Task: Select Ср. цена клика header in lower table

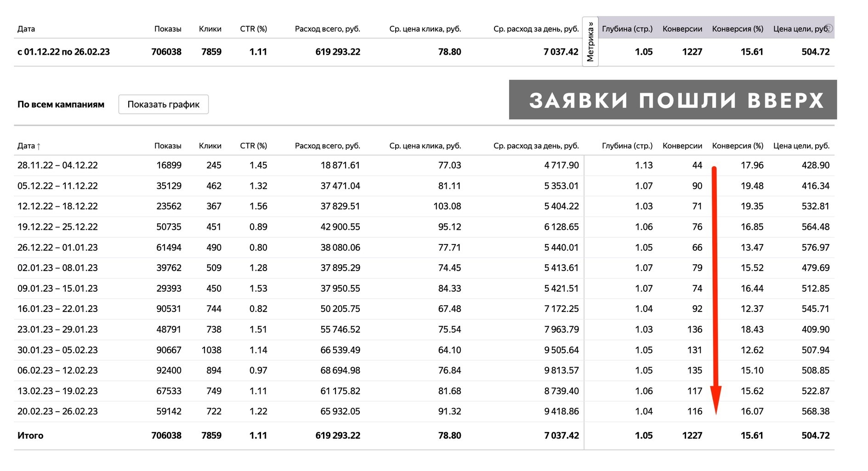Action: [x=425, y=146]
